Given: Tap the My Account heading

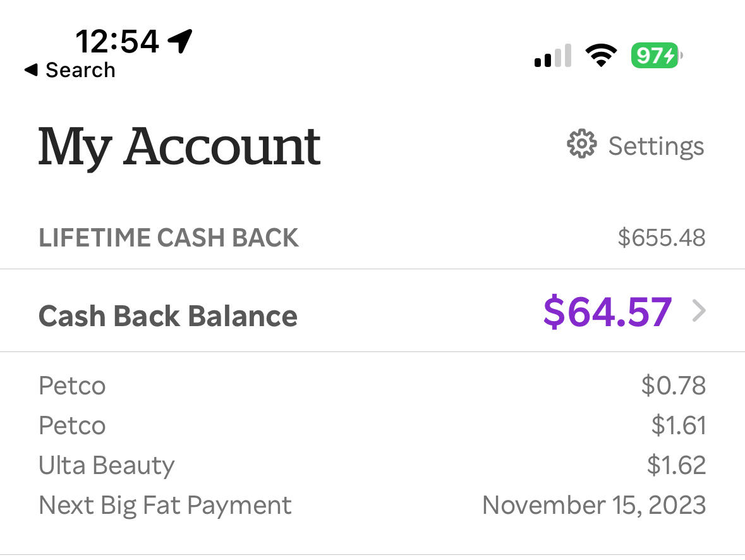Looking at the screenshot, I should [x=179, y=147].
